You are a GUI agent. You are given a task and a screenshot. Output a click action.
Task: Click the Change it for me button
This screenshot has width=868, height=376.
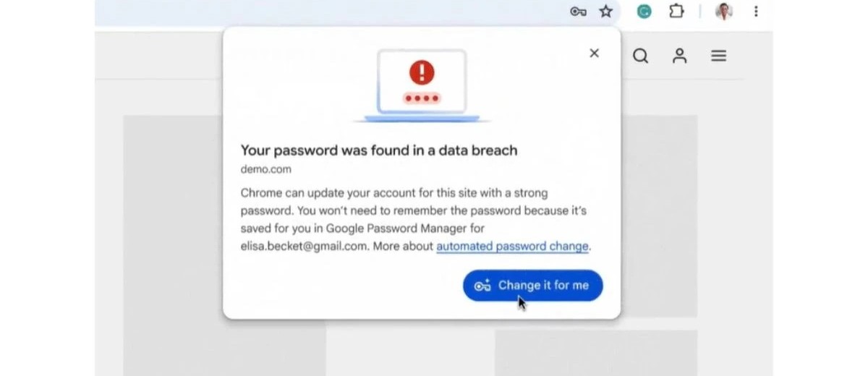point(533,286)
